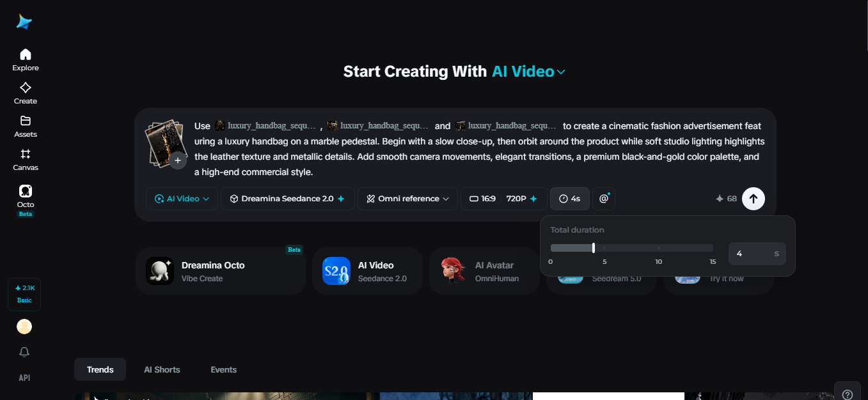Click the Total duration slider handle
868x400 pixels.
click(594, 248)
